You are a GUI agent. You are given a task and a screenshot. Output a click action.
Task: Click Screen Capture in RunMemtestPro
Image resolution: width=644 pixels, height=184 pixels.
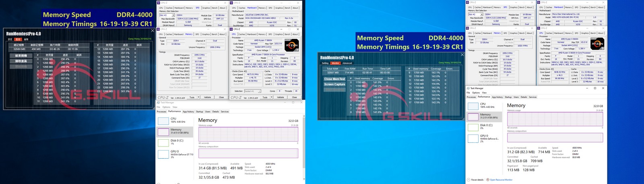pyautogui.click(x=334, y=84)
